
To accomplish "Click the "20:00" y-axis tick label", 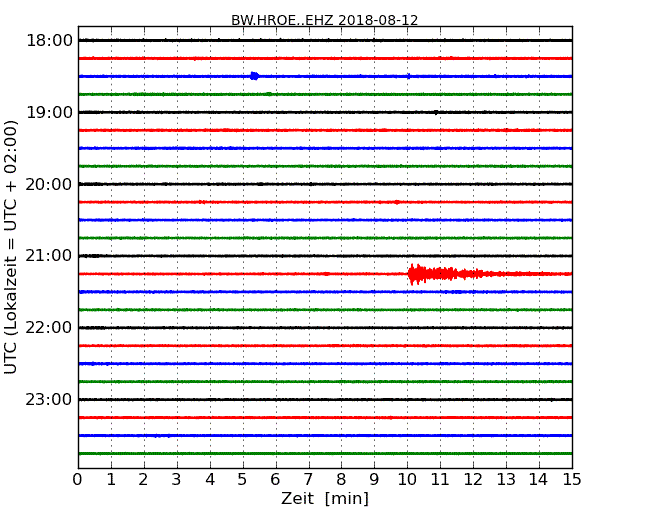I will tap(49, 184).
